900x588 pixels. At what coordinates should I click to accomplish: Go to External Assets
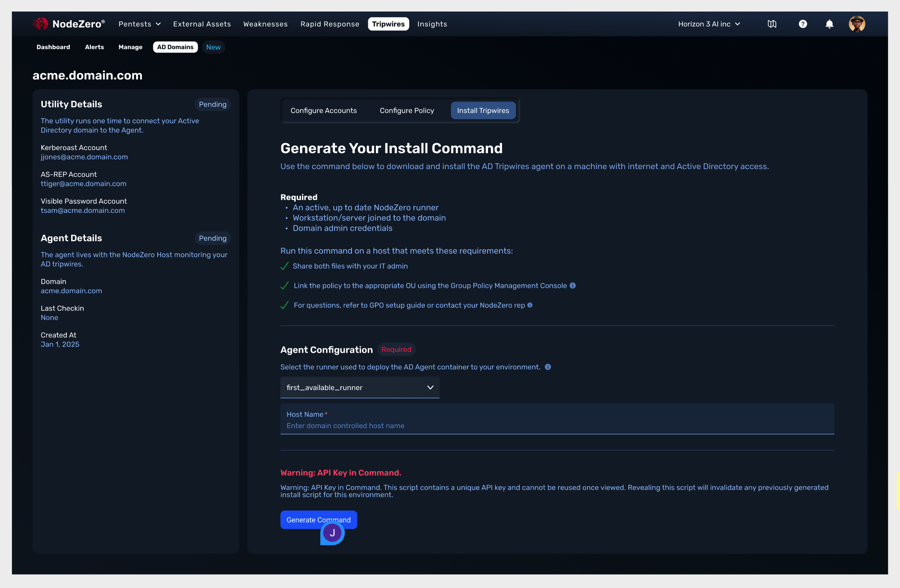pos(202,24)
